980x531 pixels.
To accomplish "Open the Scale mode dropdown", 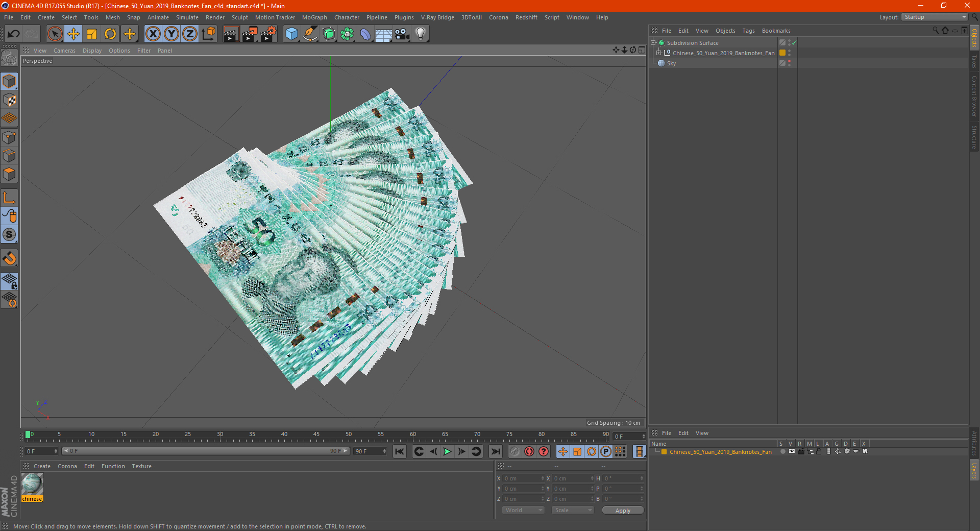I will [573, 510].
